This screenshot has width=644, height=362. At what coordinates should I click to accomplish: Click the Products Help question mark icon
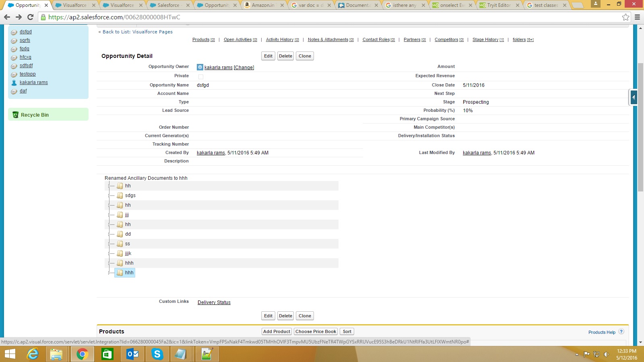pyautogui.click(x=621, y=332)
